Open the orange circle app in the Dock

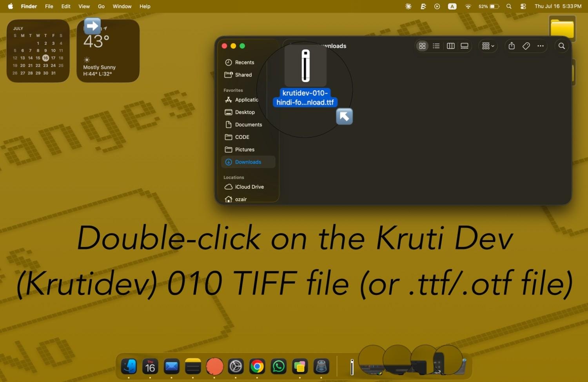tap(214, 366)
